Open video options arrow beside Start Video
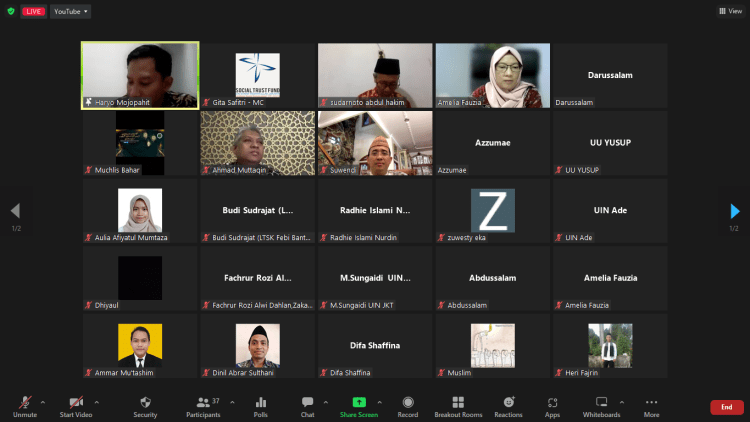750x422 pixels. 97,403
